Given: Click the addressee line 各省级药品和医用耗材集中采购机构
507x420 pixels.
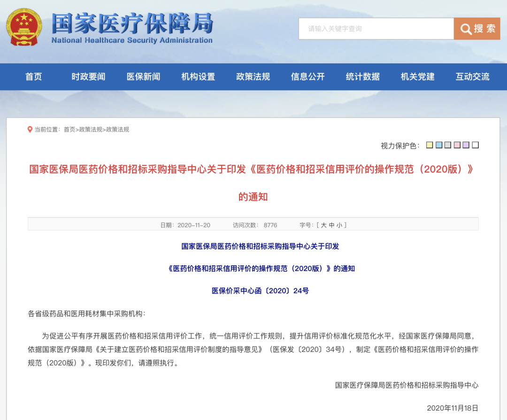Looking at the screenshot, I should (x=87, y=313).
